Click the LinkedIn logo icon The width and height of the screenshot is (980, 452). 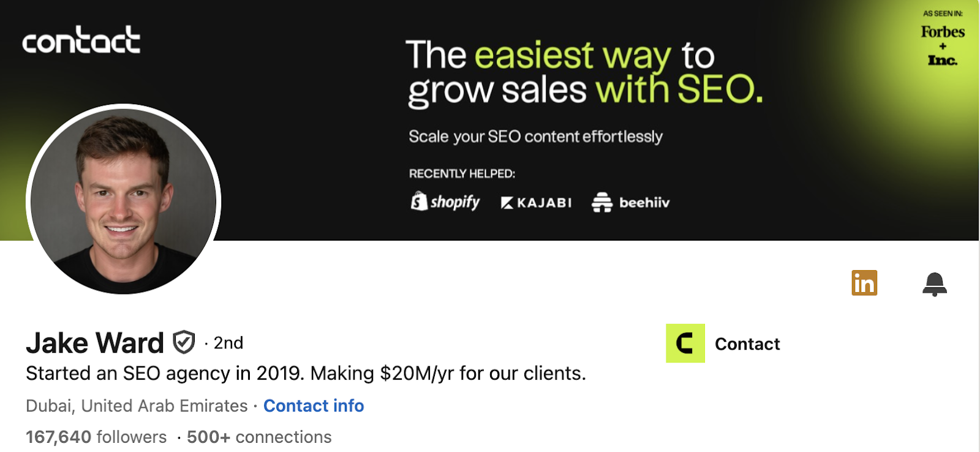tap(864, 283)
